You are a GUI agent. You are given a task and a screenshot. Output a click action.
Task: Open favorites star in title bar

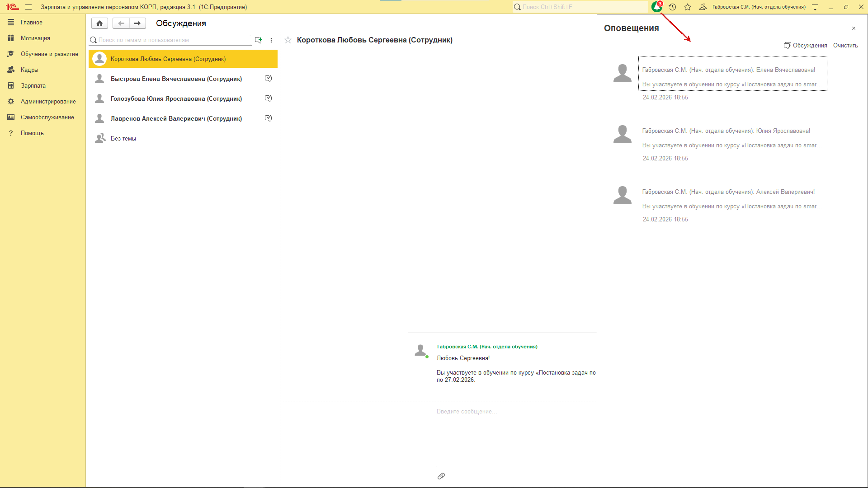coord(688,7)
